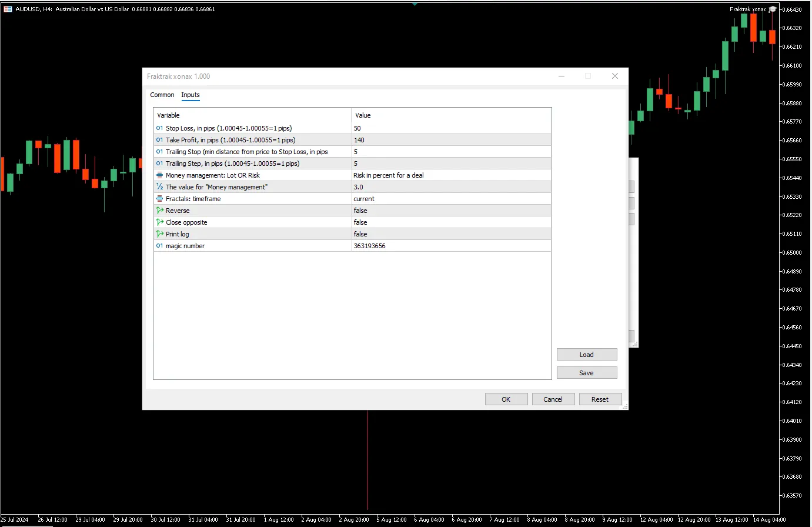Edit the Trailing Step value 5

[x=452, y=164]
